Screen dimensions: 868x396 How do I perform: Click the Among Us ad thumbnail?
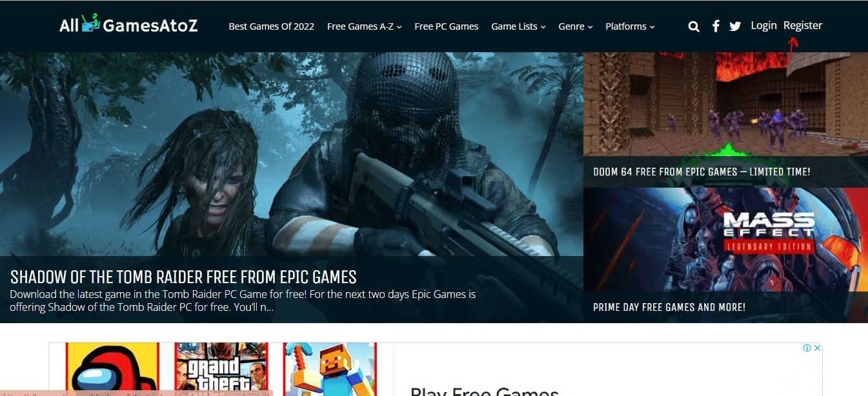tap(112, 369)
